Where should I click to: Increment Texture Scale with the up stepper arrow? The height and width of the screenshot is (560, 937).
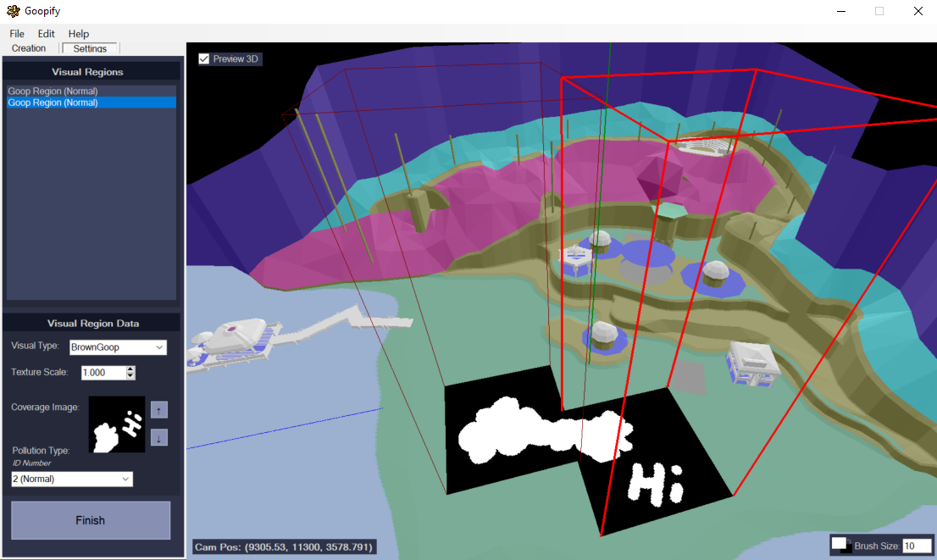tap(130, 369)
